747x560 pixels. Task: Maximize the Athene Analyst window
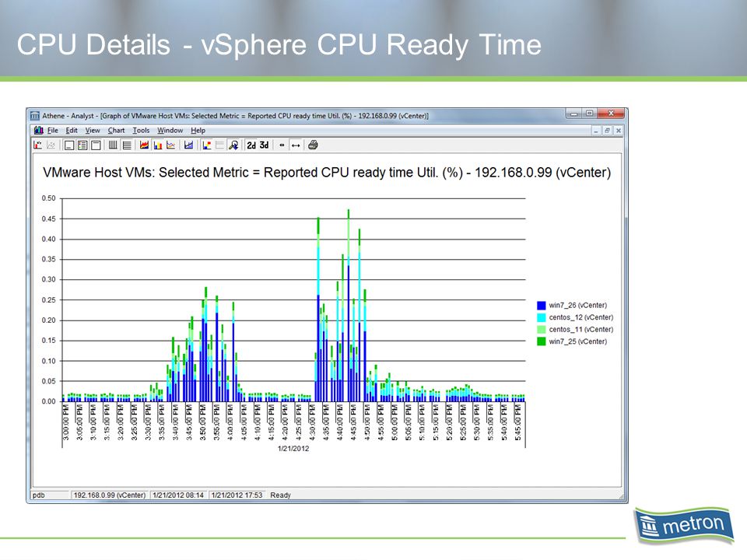click(x=589, y=114)
